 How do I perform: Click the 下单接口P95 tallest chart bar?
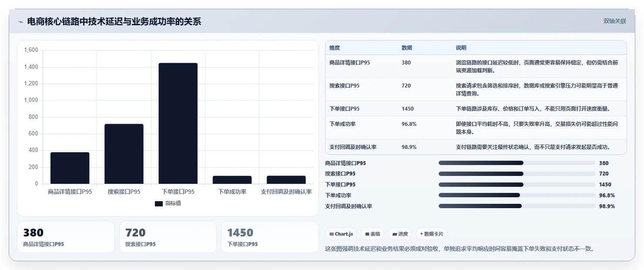(x=178, y=123)
